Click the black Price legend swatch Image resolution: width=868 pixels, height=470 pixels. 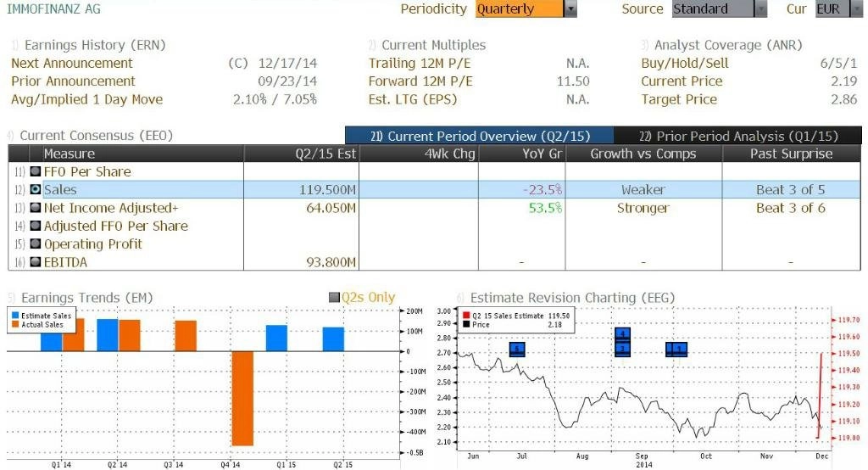[466, 324]
